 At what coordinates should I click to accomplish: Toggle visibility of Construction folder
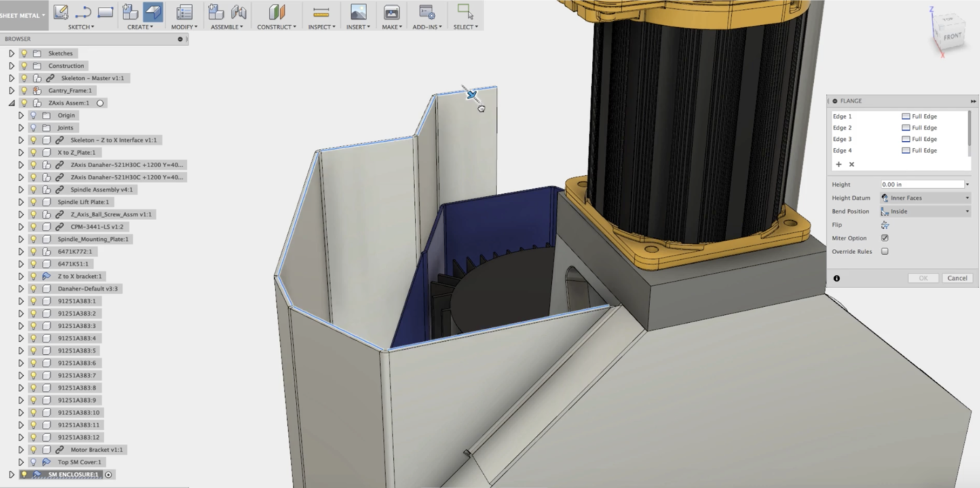point(25,66)
